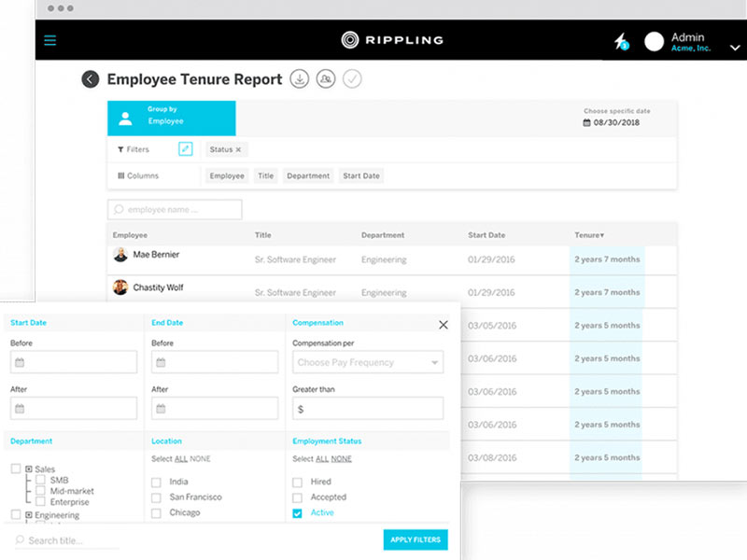
Task: Check the San Francisco checkbox
Action: tap(156, 497)
